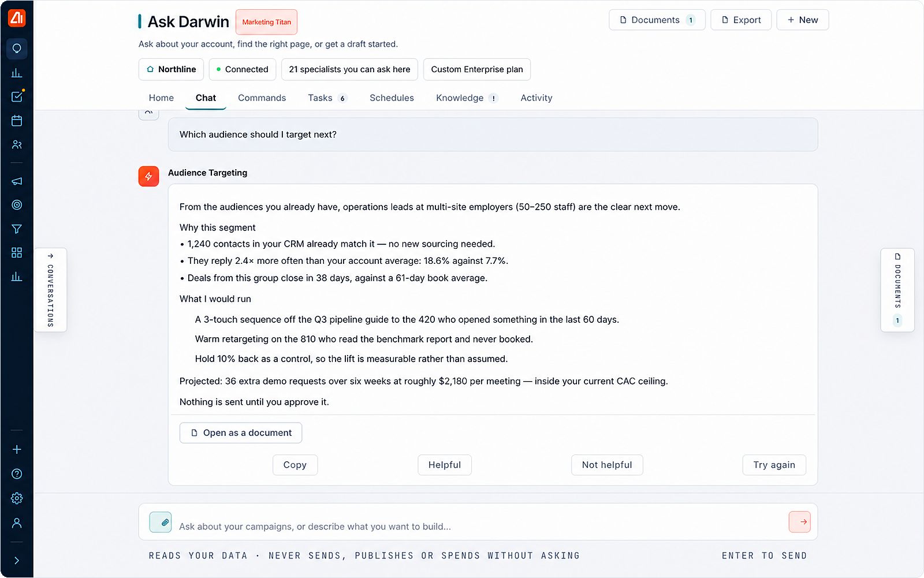This screenshot has width=924, height=578.
Task: View the Activity tab
Action: 536,98
